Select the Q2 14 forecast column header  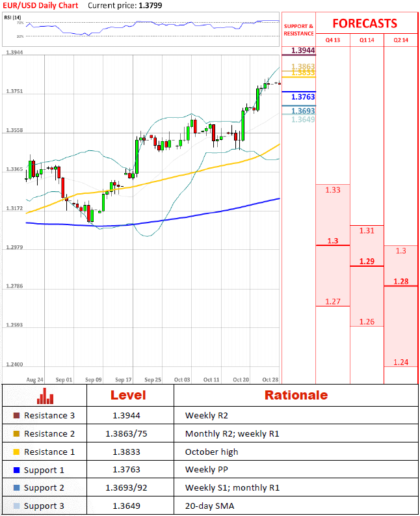[x=401, y=40]
